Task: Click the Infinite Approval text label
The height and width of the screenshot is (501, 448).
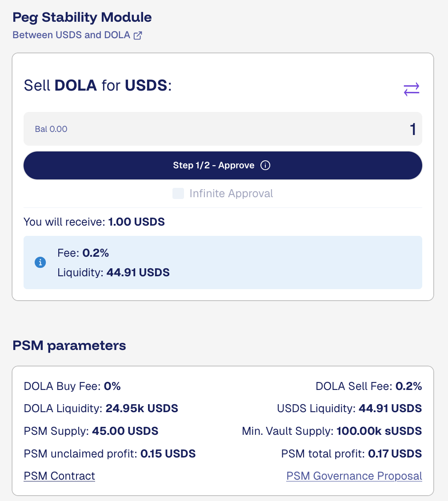Action: [x=231, y=194]
